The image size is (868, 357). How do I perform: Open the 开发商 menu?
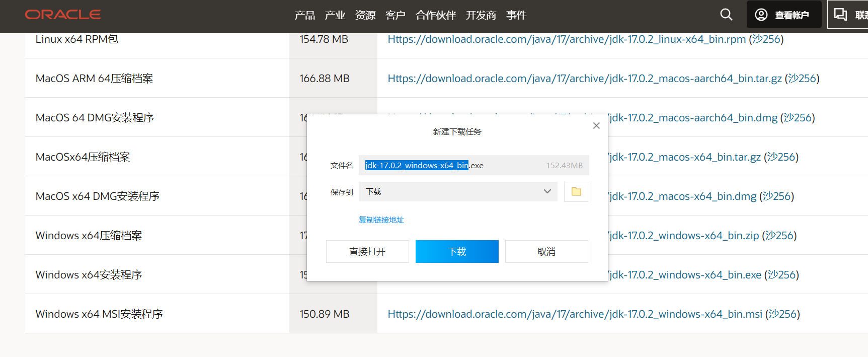coord(481,15)
